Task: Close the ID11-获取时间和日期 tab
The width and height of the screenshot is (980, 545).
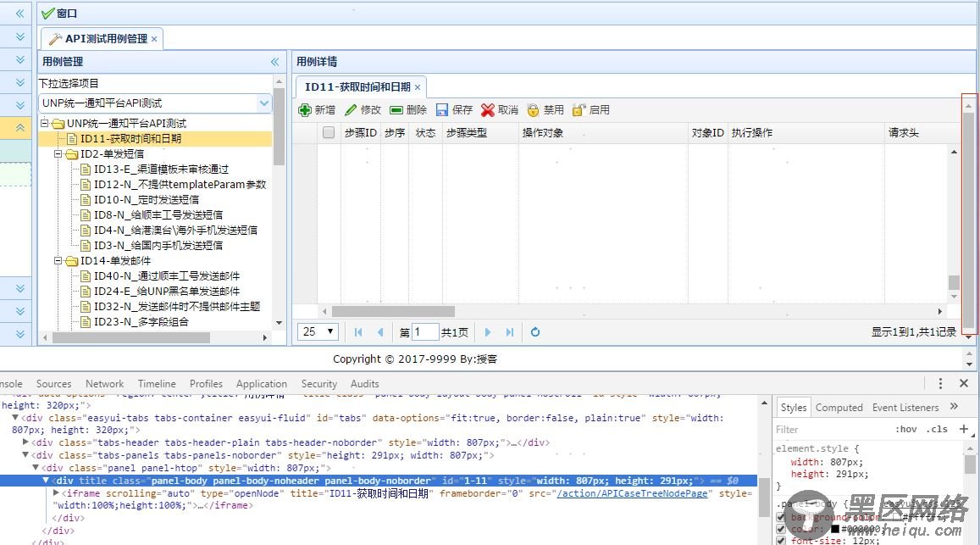Action: tap(418, 87)
